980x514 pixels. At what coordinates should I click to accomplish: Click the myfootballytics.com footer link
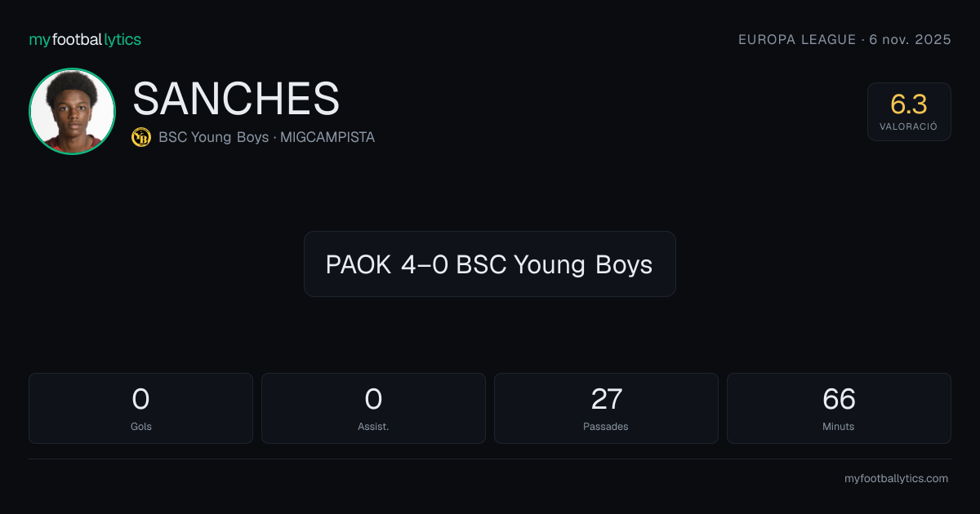(896, 479)
